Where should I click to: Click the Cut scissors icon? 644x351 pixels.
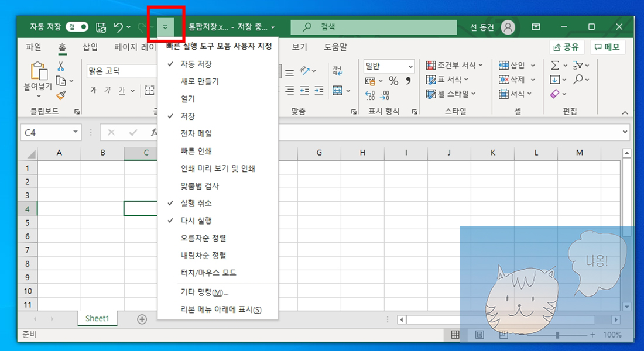[61, 66]
